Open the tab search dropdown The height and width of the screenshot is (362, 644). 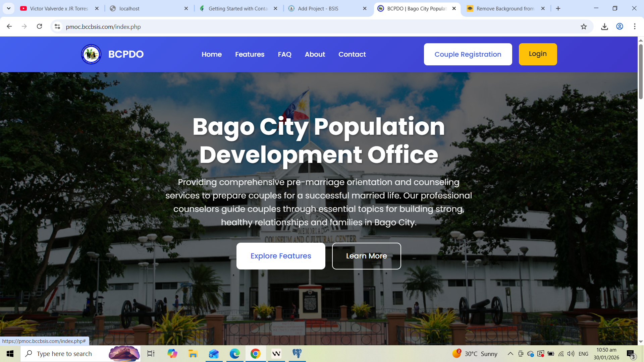[x=9, y=8]
